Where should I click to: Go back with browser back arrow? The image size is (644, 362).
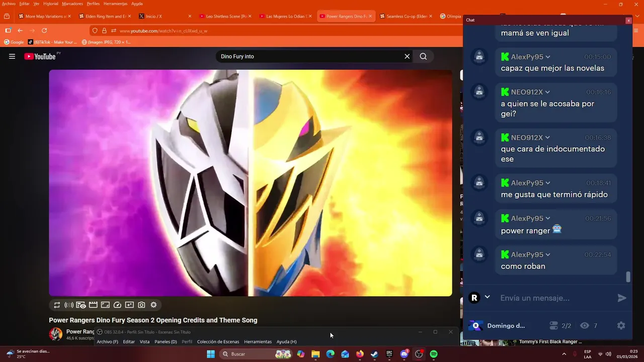click(x=20, y=31)
